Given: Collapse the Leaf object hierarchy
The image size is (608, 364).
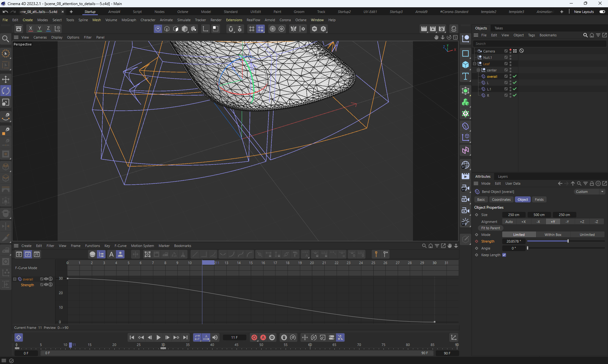Looking at the screenshot, I should tap(475, 64).
